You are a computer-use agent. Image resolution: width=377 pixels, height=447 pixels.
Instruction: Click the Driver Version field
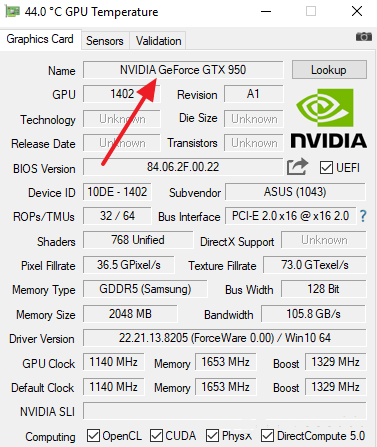tap(224, 338)
